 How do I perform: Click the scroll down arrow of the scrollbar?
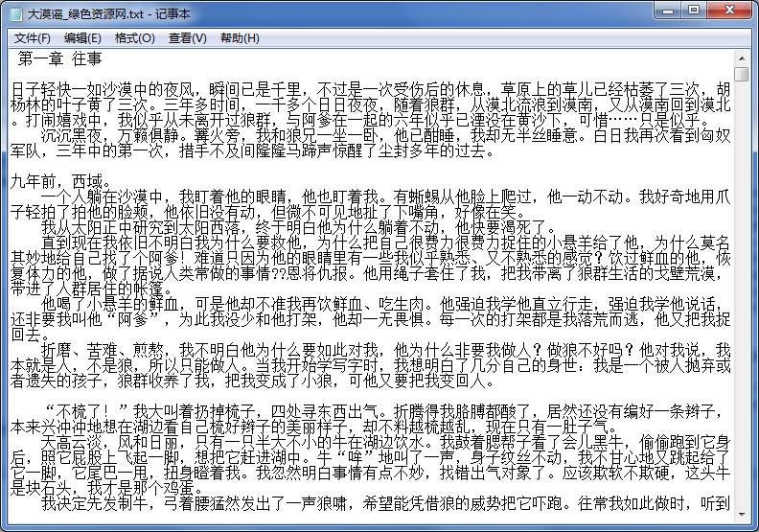pos(742,515)
